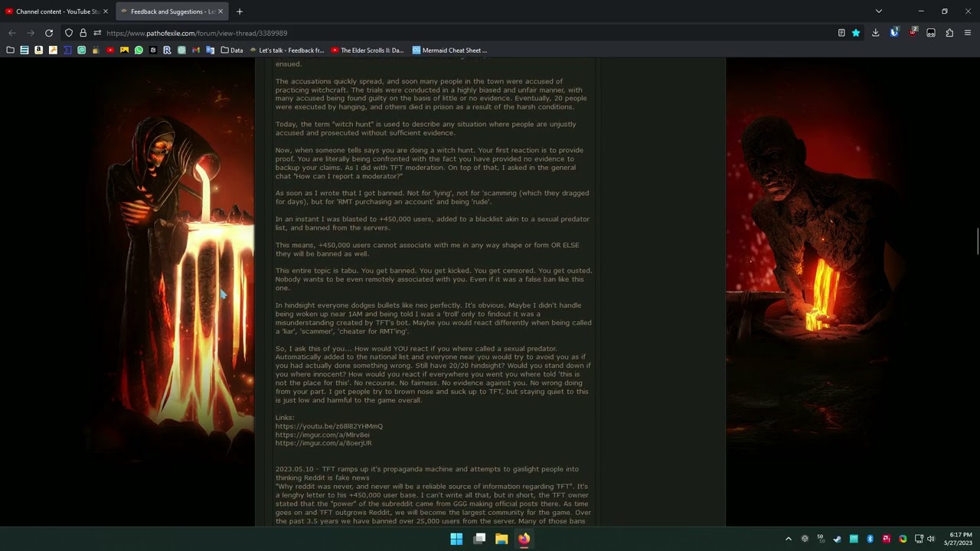Go forward with the navigation arrow
This screenshot has height=551, width=980.
click(31, 33)
